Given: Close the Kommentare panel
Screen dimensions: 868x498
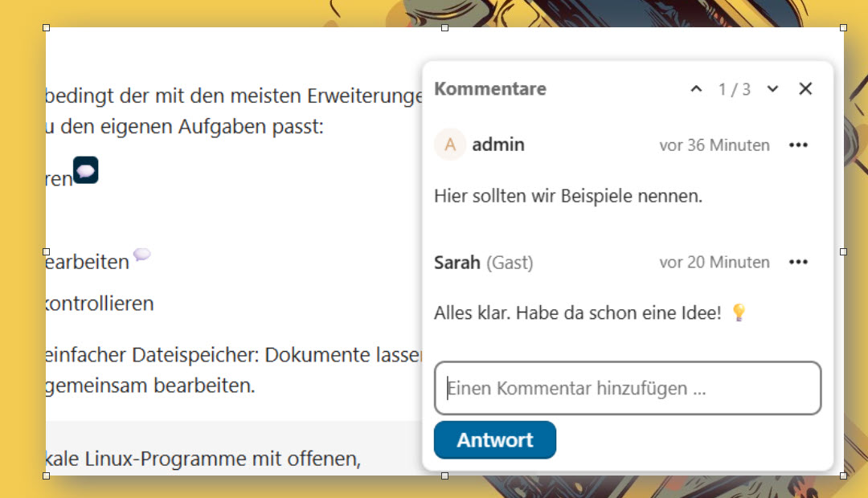Looking at the screenshot, I should (x=805, y=88).
